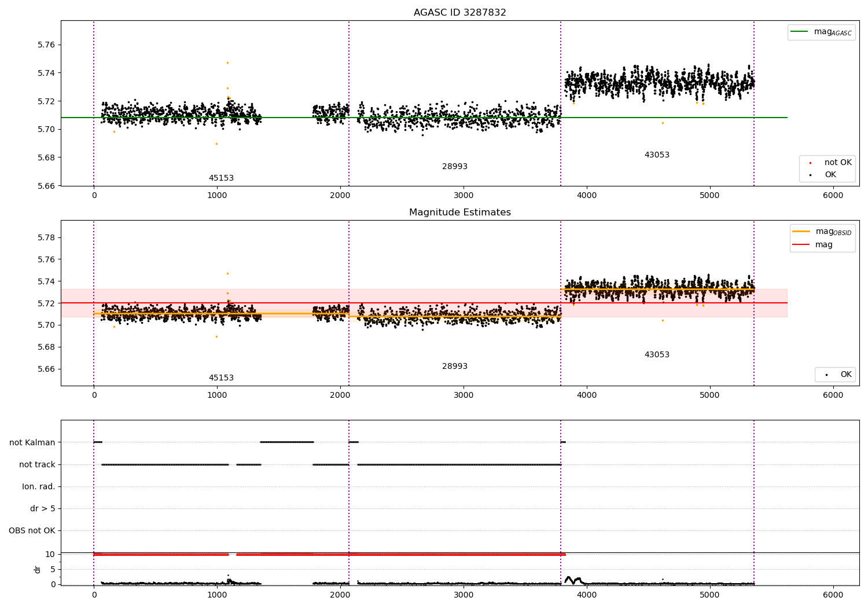
Task: Select the orange mag OBSID legend entry
Action: [822, 232]
